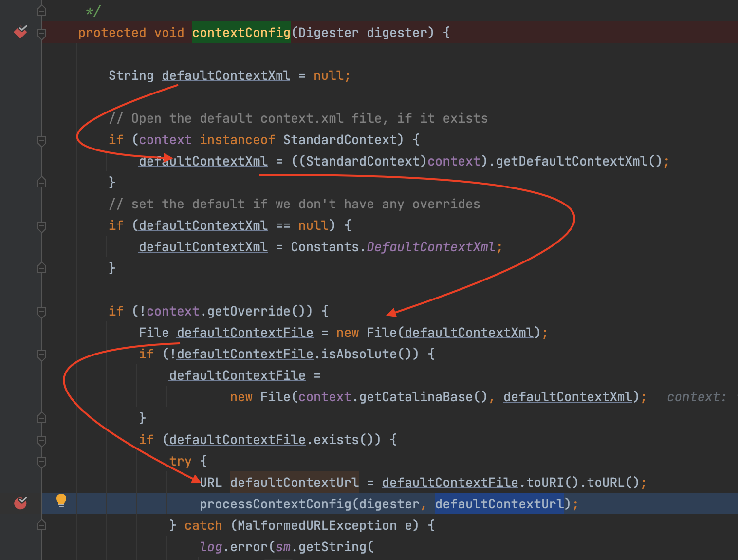Screen dimensions: 738x560
Task: Click the getDefaultContextXml() method call
Action: click(x=579, y=161)
